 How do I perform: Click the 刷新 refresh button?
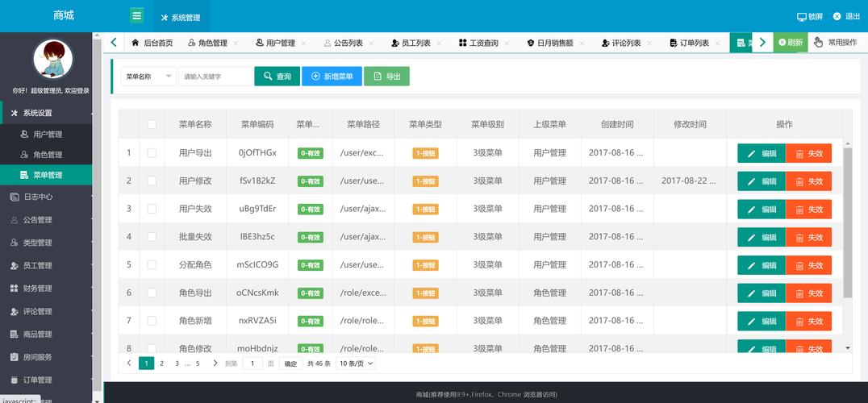(791, 43)
